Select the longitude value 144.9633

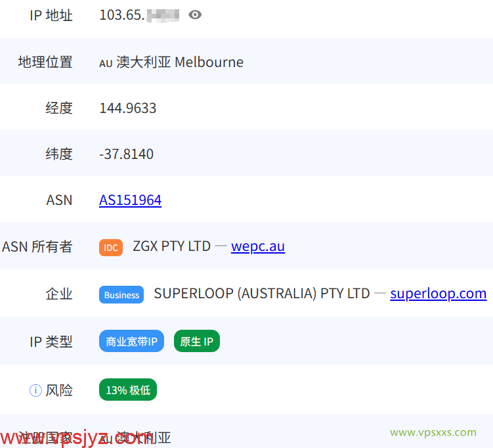(x=127, y=108)
